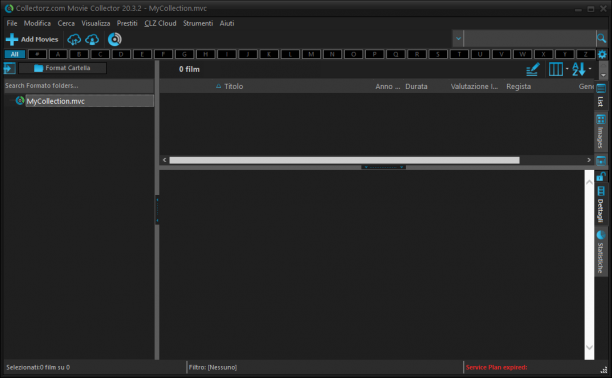Filter titles by the # symbol
This screenshot has height=378, width=612.
pyautogui.click(x=37, y=54)
